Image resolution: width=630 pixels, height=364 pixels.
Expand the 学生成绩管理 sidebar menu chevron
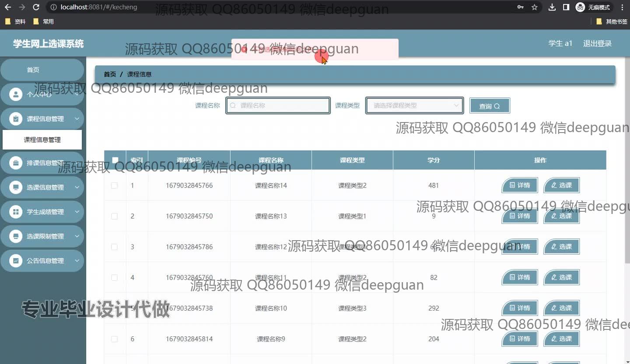77,212
